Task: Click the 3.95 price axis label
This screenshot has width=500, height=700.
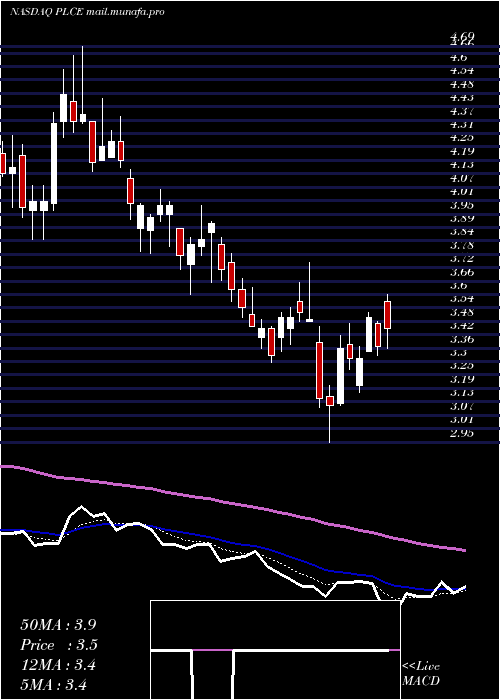Action: (462, 205)
